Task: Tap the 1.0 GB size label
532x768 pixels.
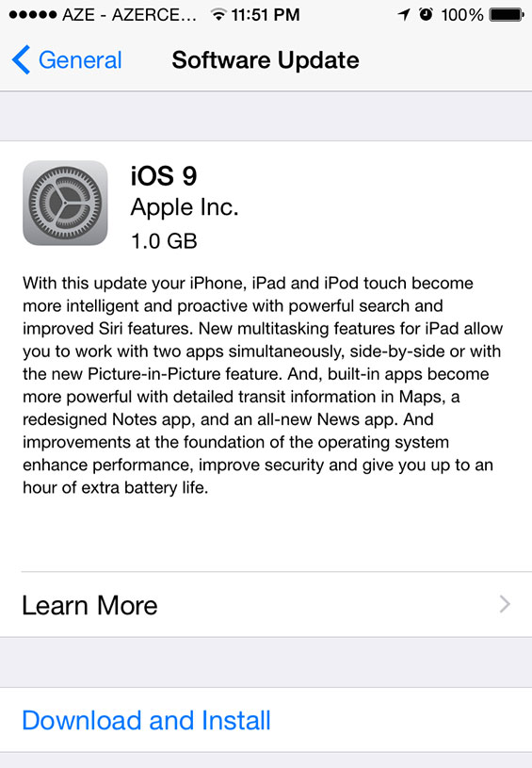Action: click(164, 241)
